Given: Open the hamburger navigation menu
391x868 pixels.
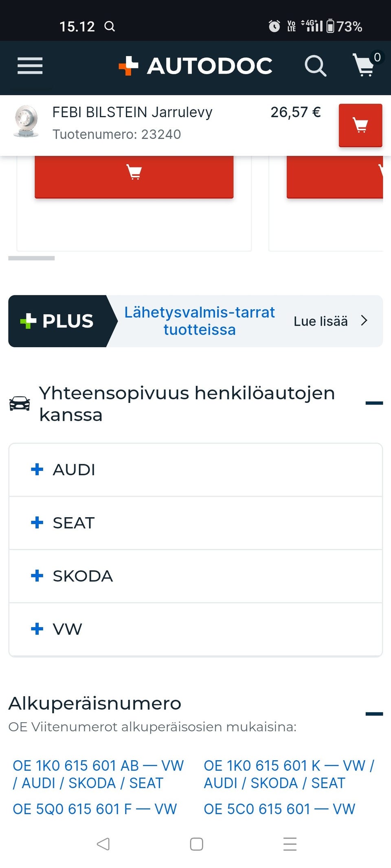Looking at the screenshot, I should [30, 66].
